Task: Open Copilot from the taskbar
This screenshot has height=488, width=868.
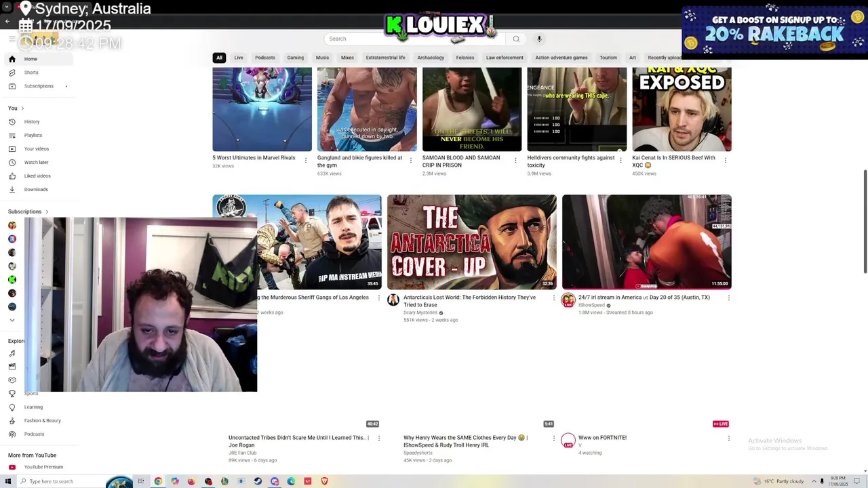Action: click(174, 481)
